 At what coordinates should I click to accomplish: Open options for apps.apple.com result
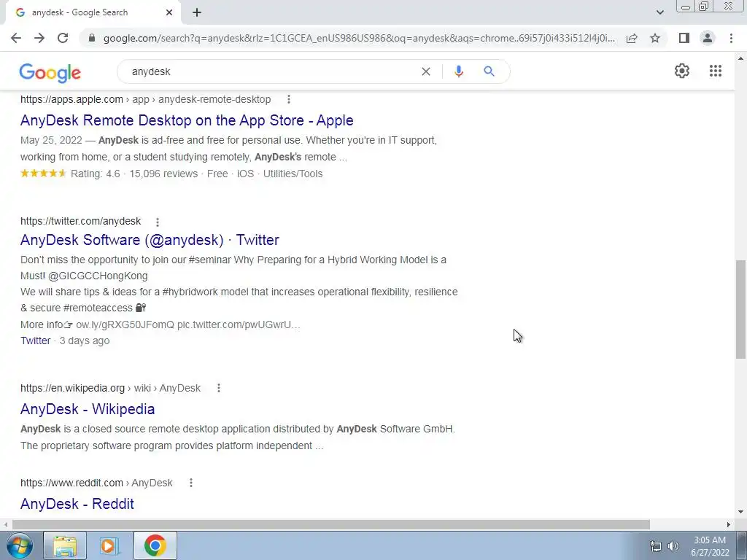pyautogui.click(x=289, y=99)
